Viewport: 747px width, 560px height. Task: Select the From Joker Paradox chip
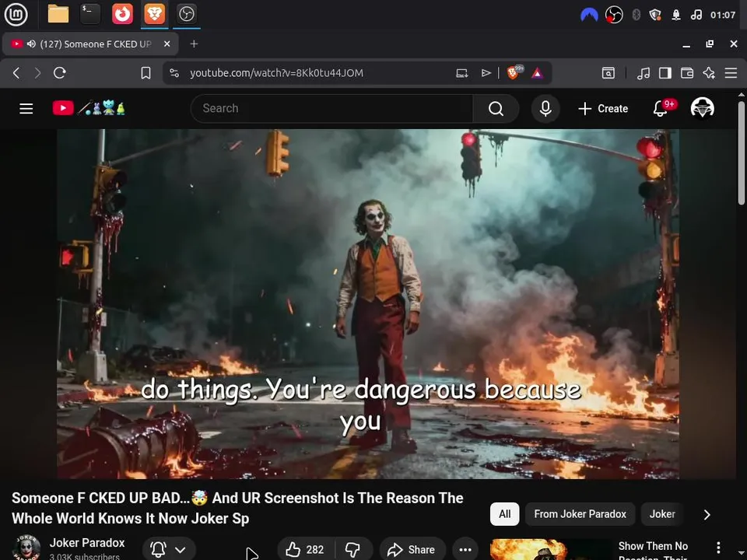coord(580,514)
